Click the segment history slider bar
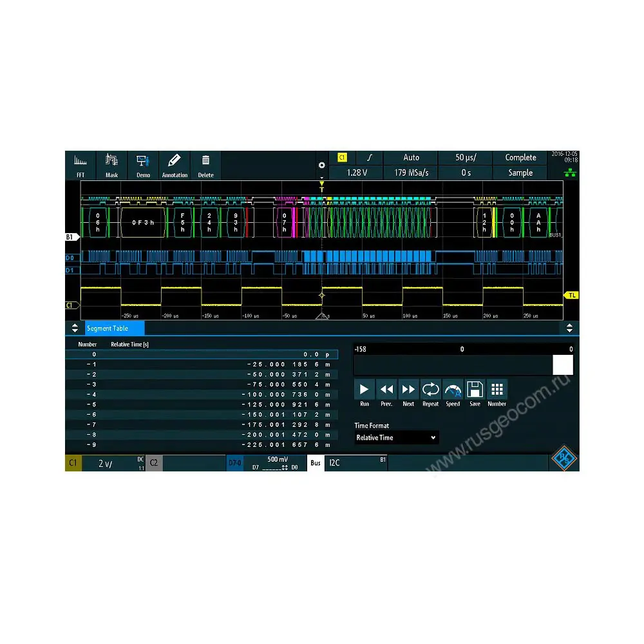This screenshot has height=644, width=644. 462,365
